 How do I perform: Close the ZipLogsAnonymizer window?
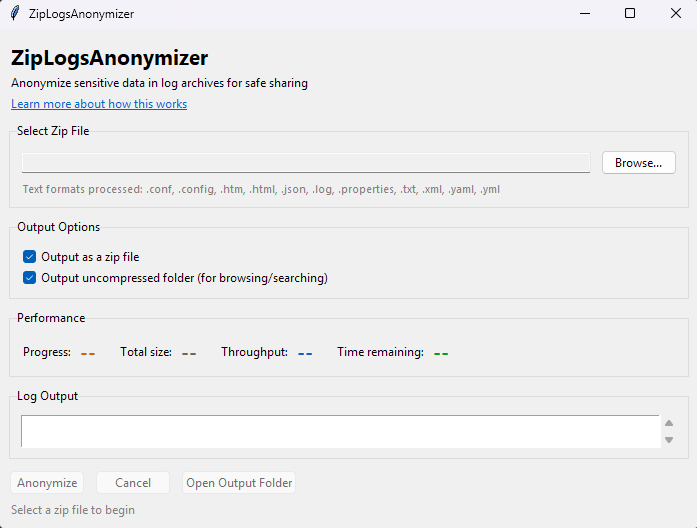point(675,14)
